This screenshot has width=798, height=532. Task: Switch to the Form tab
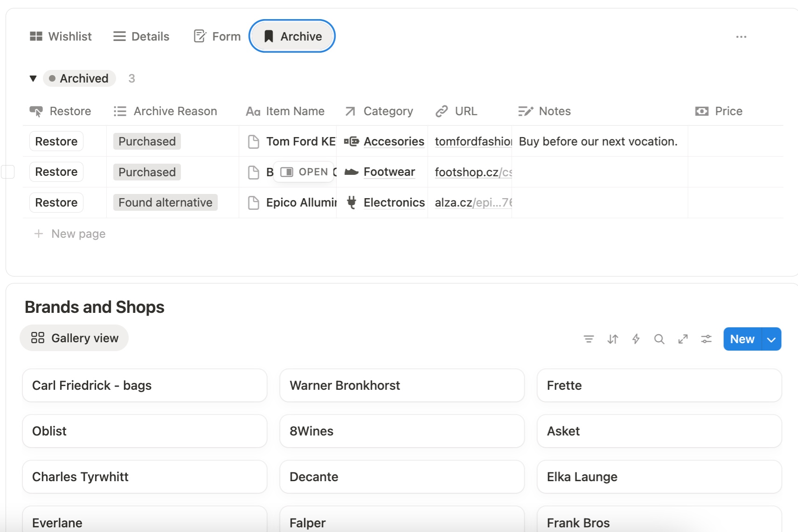tap(217, 36)
